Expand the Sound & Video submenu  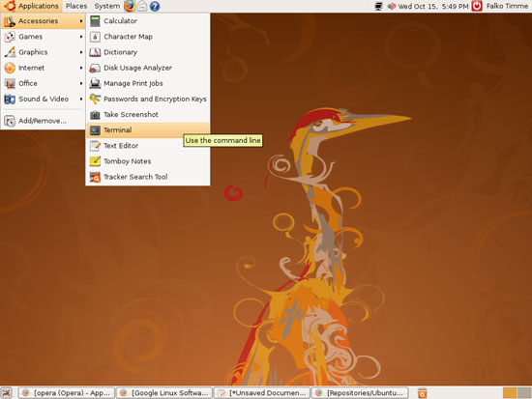click(44, 99)
